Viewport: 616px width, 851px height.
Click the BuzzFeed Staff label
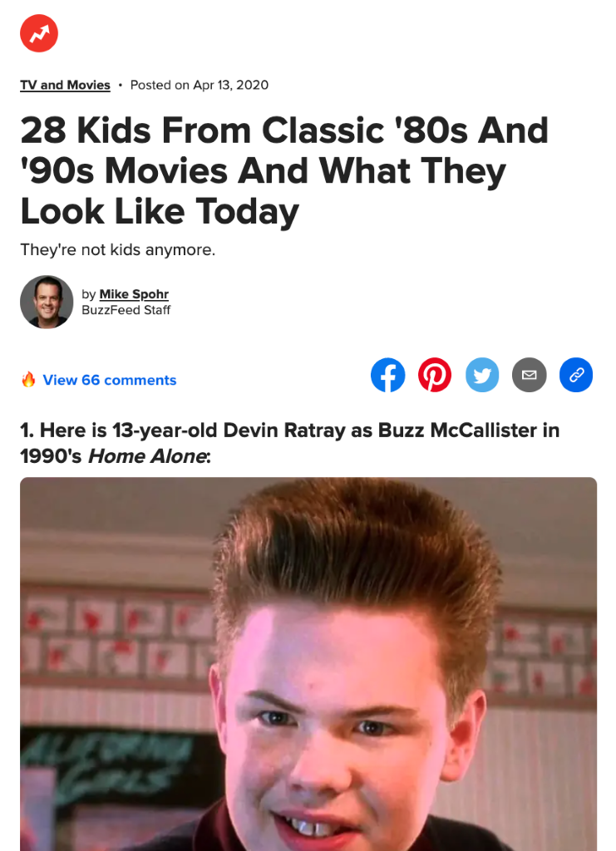[x=126, y=310]
